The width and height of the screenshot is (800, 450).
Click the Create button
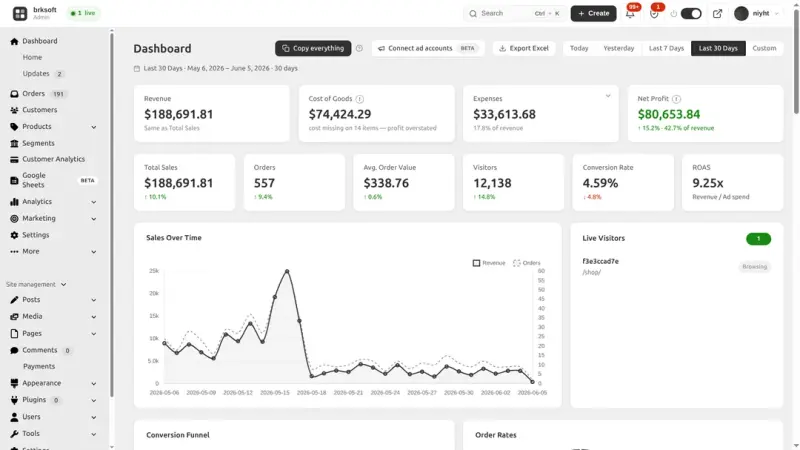tap(593, 14)
